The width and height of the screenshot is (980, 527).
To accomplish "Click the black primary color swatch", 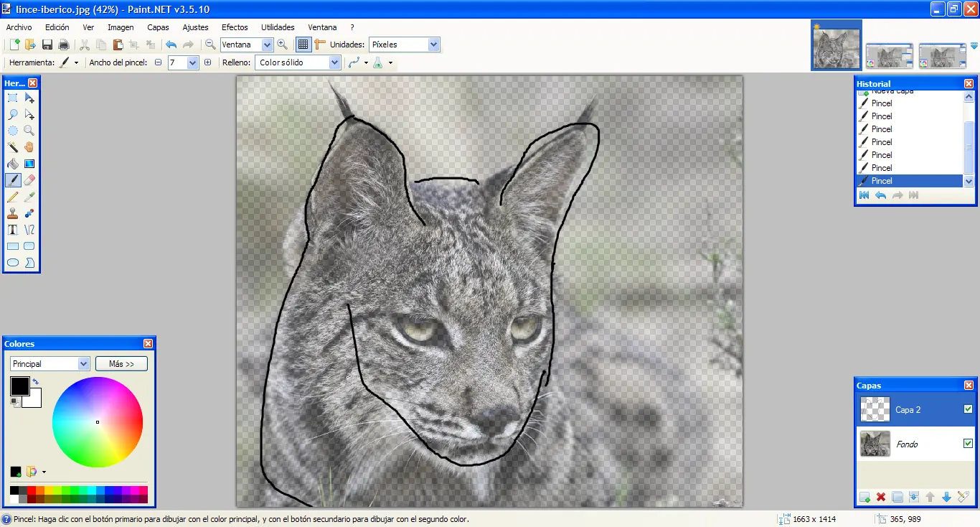I will (19, 386).
